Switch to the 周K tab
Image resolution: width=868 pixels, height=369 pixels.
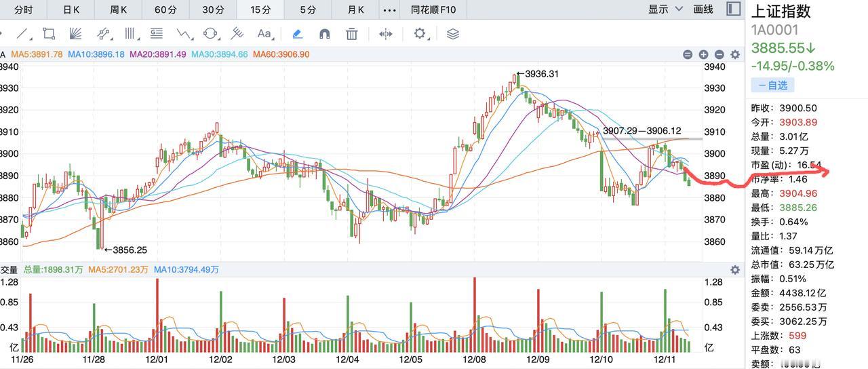coord(119,9)
